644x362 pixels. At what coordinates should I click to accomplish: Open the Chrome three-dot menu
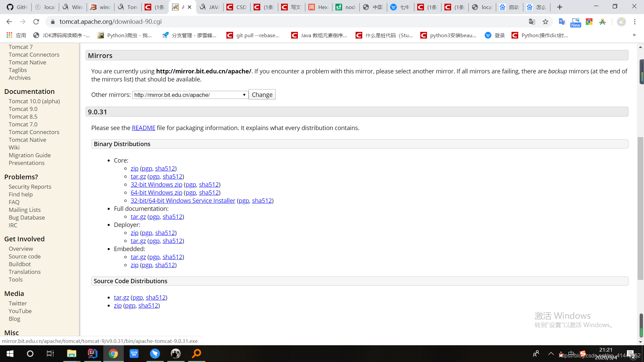(635, 22)
